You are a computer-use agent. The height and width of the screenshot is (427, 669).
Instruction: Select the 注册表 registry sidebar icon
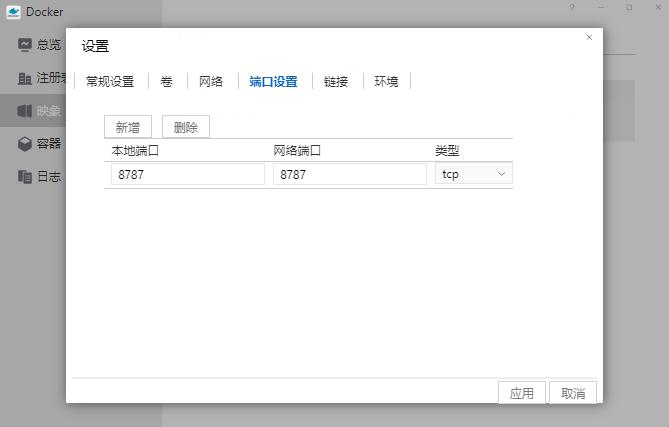(x=25, y=78)
